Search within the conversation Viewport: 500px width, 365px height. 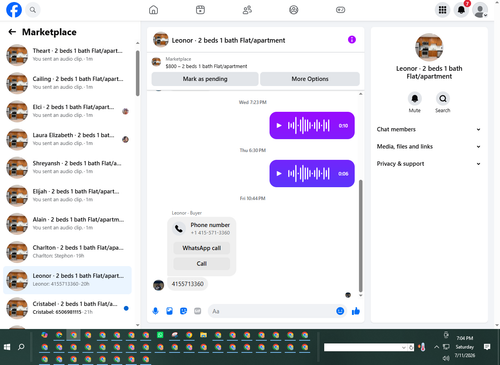click(x=443, y=99)
